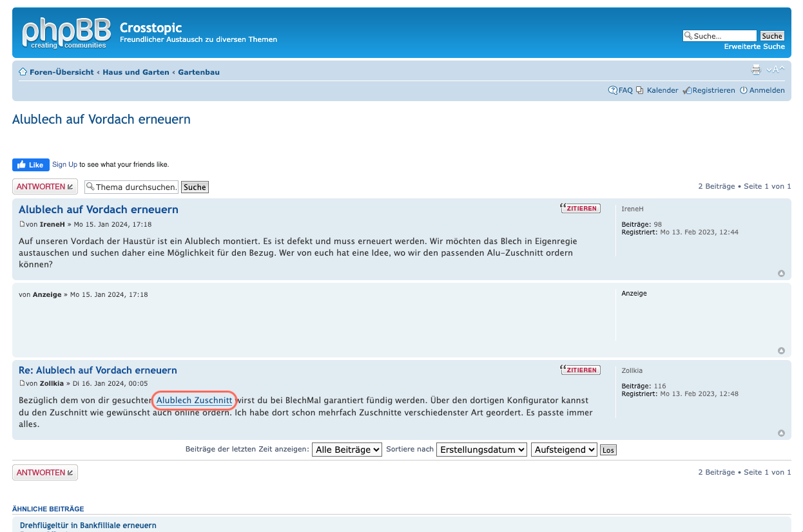Click the FAQ question mark icon
803x532 pixels.
(612, 90)
